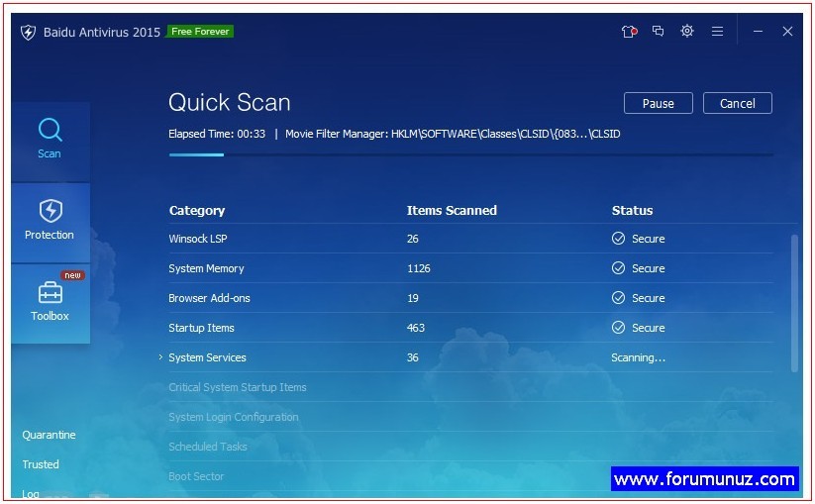This screenshot has height=504, width=815.
Task: Cancel the quick scan
Action: click(737, 103)
